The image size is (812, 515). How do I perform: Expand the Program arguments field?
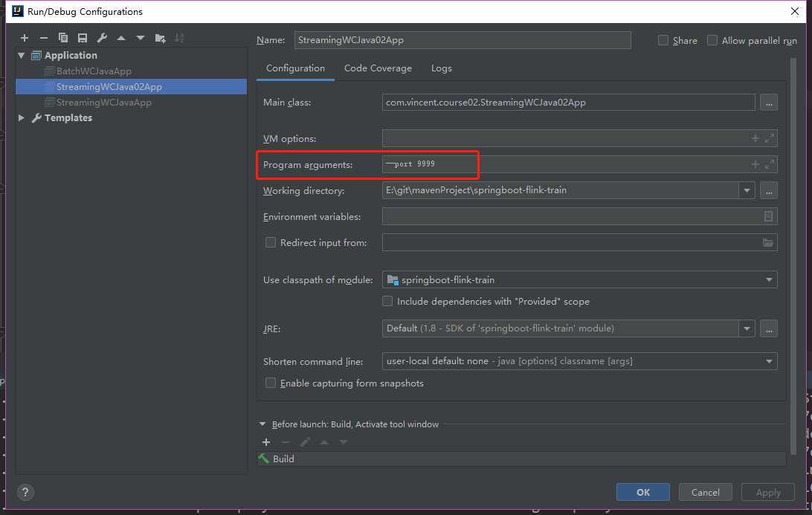770,164
